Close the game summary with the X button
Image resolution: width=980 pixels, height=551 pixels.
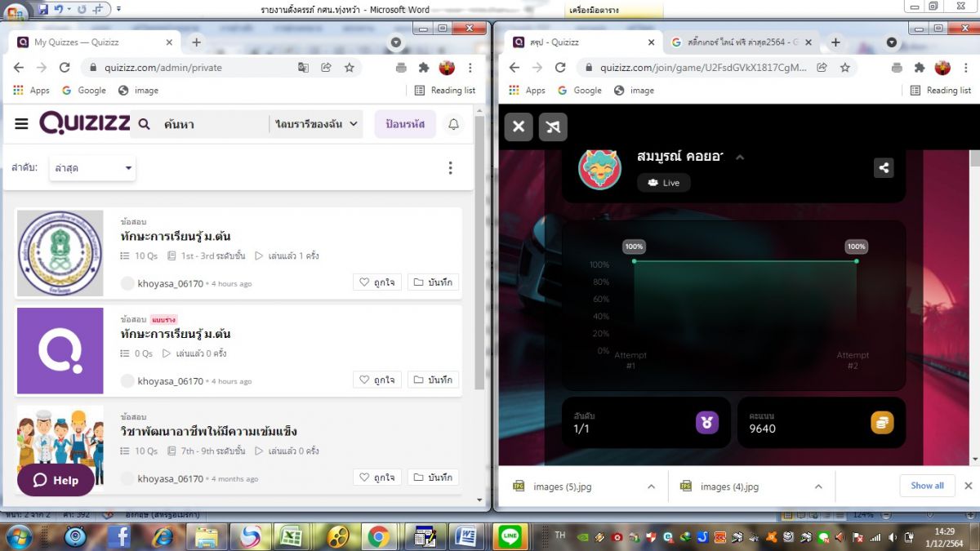tap(519, 127)
